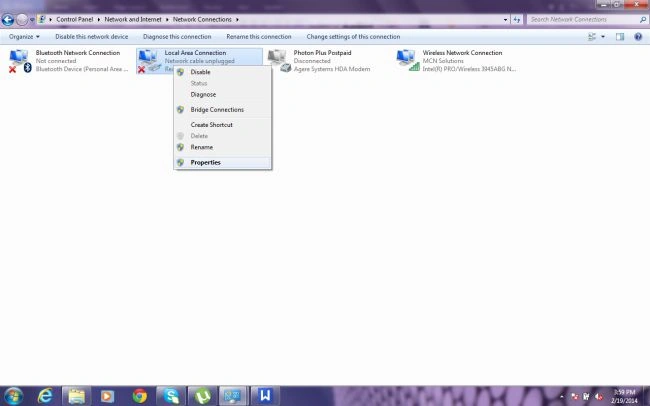Screen dimensions: 650x406
Task: Choose Bridge Connections in context menu
Action: [223, 109]
